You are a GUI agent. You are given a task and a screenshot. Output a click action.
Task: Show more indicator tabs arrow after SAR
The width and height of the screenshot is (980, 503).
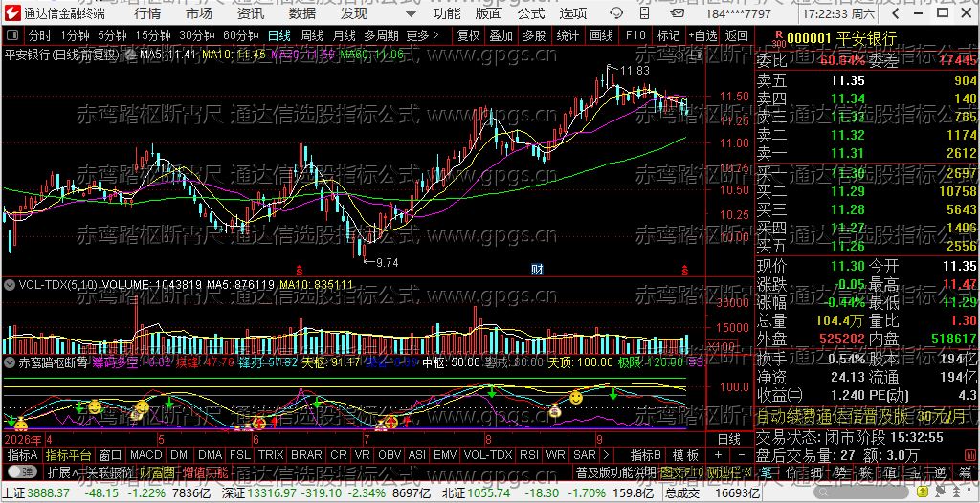[606, 455]
